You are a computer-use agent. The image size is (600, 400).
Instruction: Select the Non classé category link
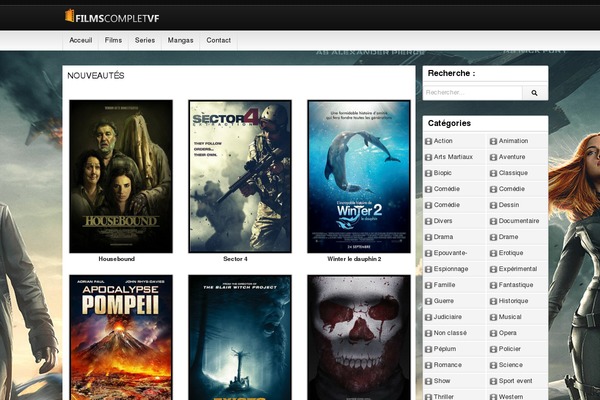pyautogui.click(x=450, y=333)
